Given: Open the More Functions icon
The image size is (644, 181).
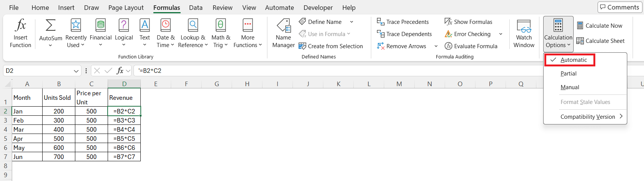Looking at the screenshot, I should (x=248, y=25).
